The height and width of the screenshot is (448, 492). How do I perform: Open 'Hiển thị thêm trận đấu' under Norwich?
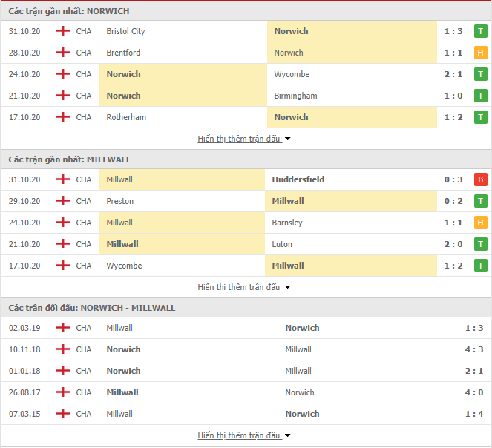238,139
